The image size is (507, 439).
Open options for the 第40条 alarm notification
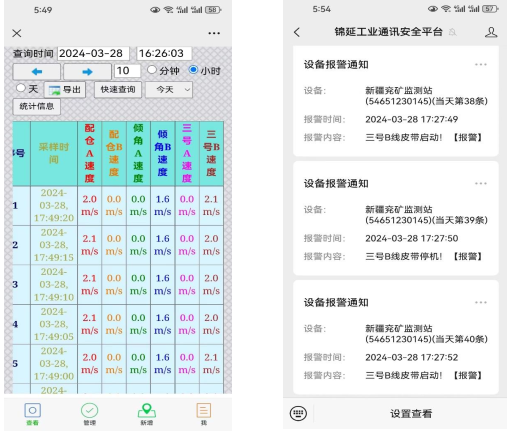pyautogui.click(x=481, y=302)
